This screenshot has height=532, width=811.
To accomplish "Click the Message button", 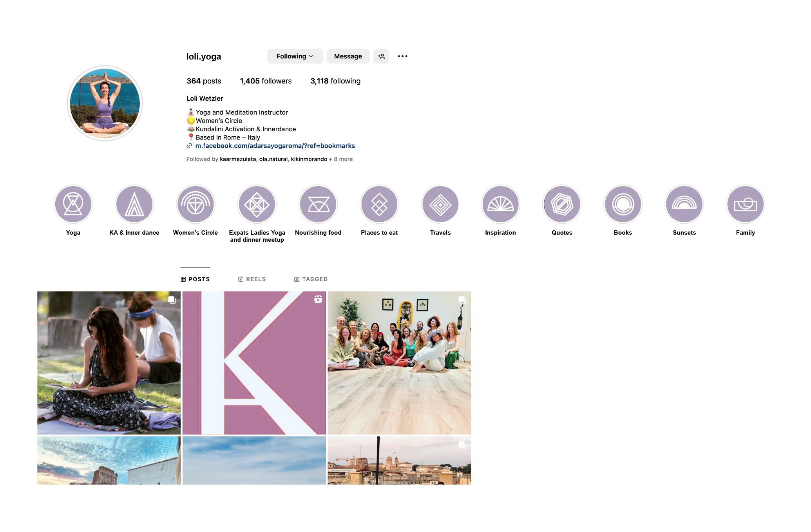I will 348,56.
